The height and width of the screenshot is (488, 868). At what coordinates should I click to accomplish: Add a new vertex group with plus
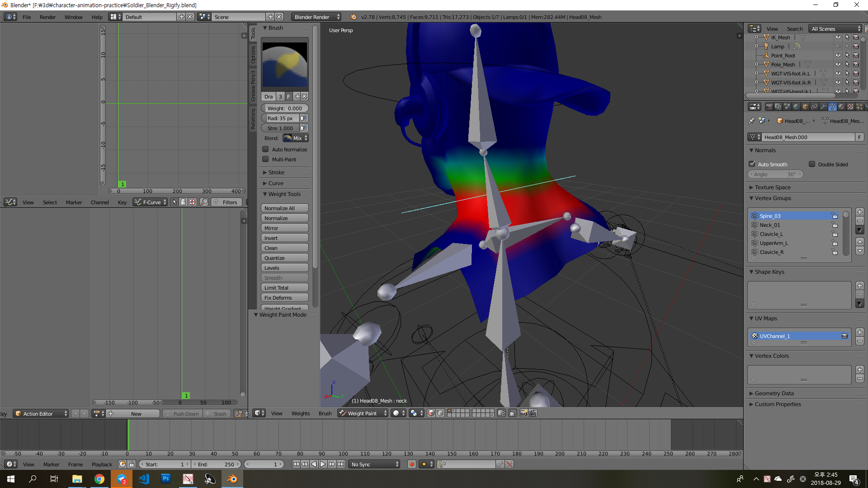tap(860, 212)
